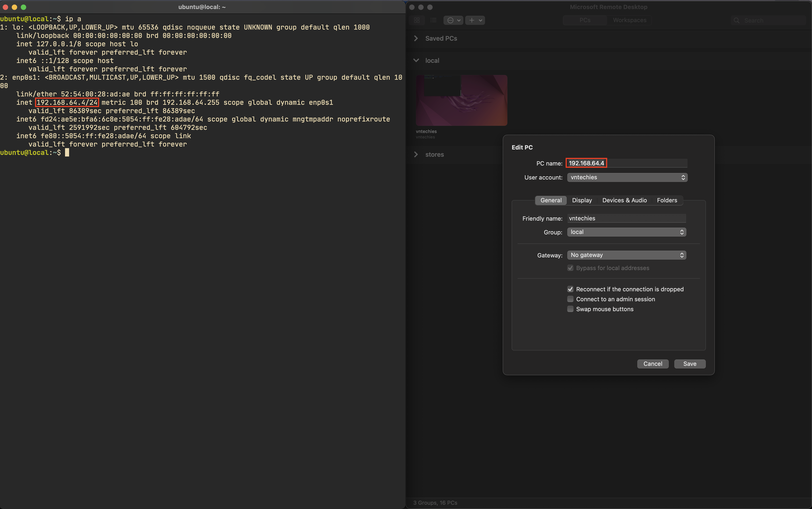
Task: Click the Save button
Action: coord(690,364)
